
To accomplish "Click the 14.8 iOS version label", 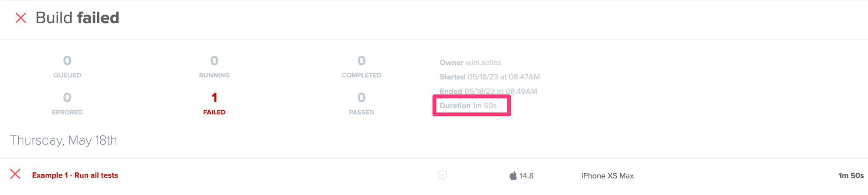I will [526, 176].
